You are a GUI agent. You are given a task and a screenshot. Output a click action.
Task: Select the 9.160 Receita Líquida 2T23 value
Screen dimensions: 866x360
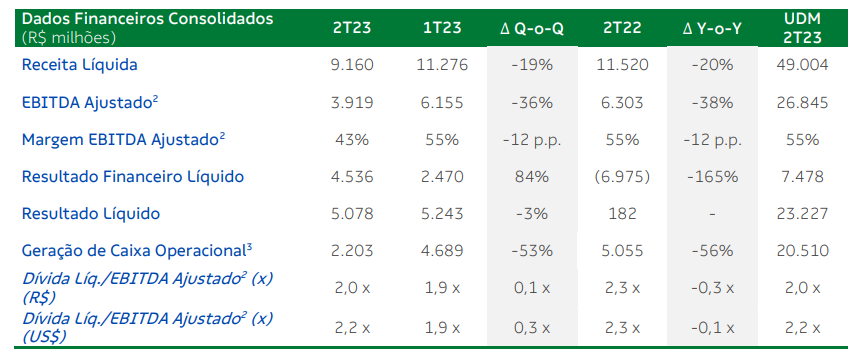(x=352, y=65)
